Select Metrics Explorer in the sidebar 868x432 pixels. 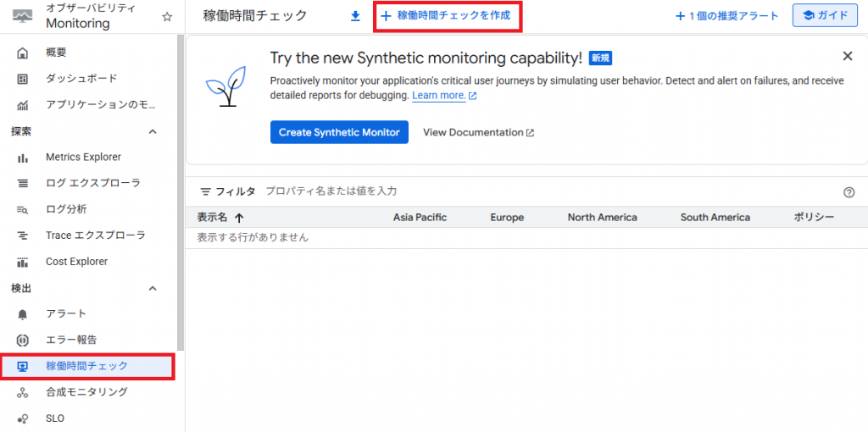tap(83, 157)
